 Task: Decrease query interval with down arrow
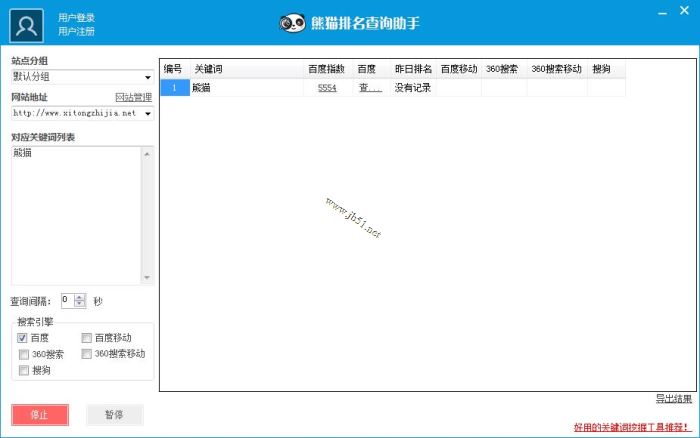pos(79,304)
